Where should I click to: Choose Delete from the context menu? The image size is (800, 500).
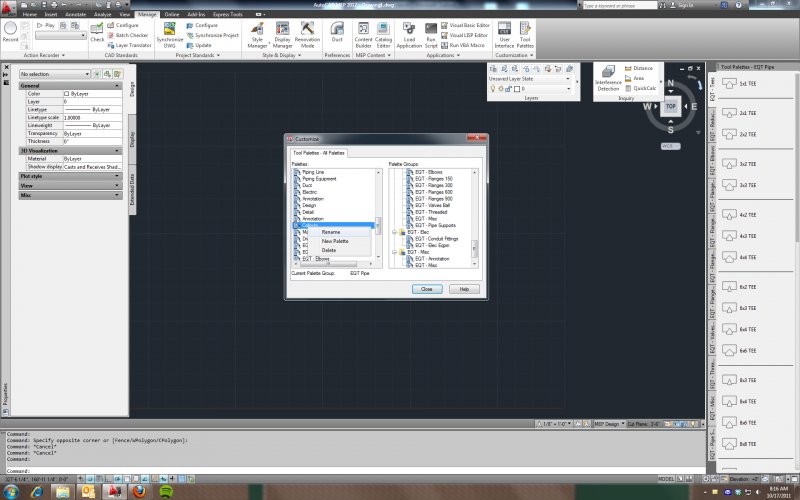(329, 250)
